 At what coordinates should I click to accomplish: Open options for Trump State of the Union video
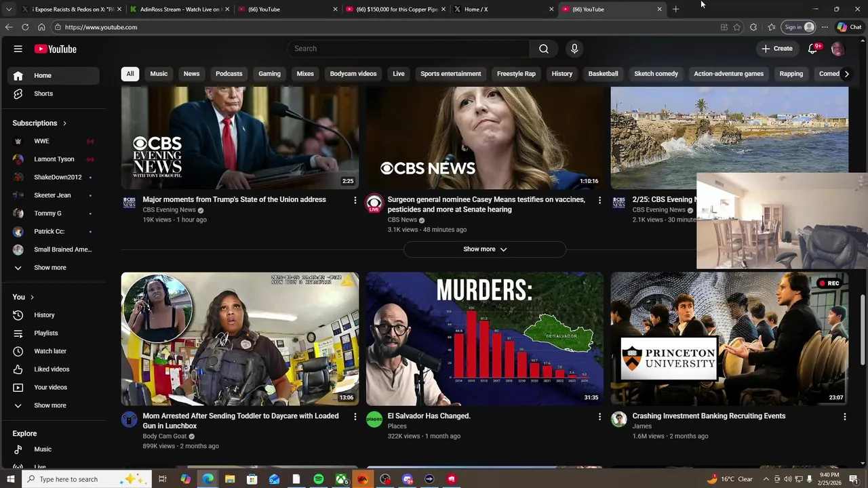click(355, 200)
